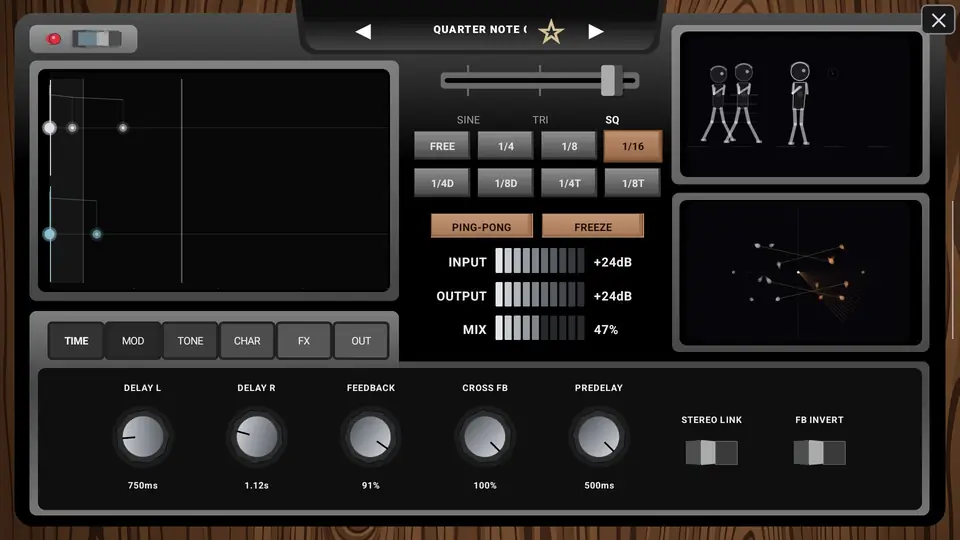Switch to the MOD tab
This screenshot has width=960, height=540.
133,340
